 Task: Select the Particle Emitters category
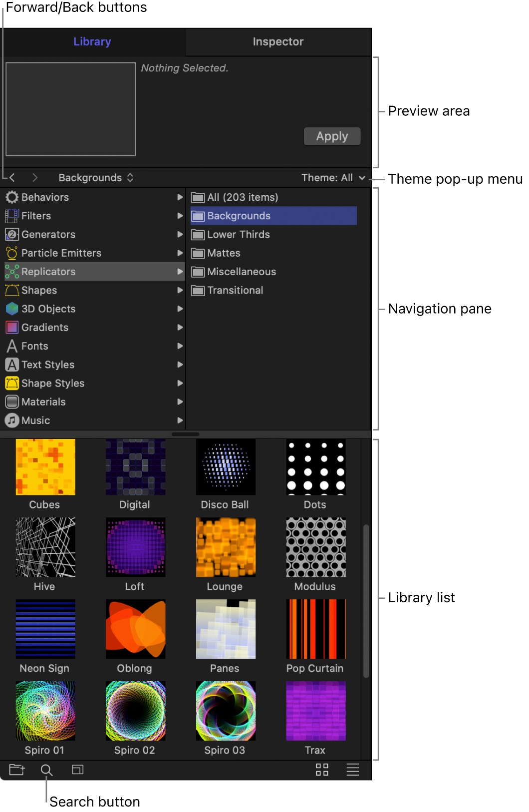[61, 253]
